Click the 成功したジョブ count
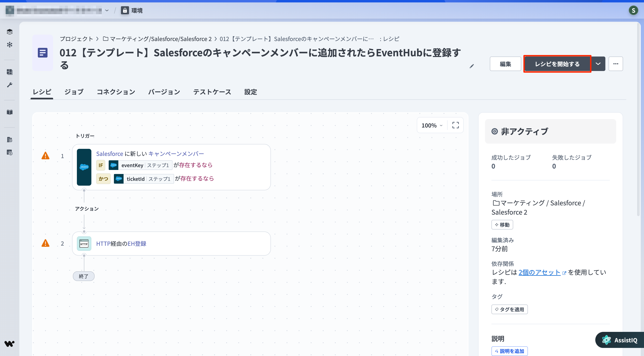 coord(493,166)
